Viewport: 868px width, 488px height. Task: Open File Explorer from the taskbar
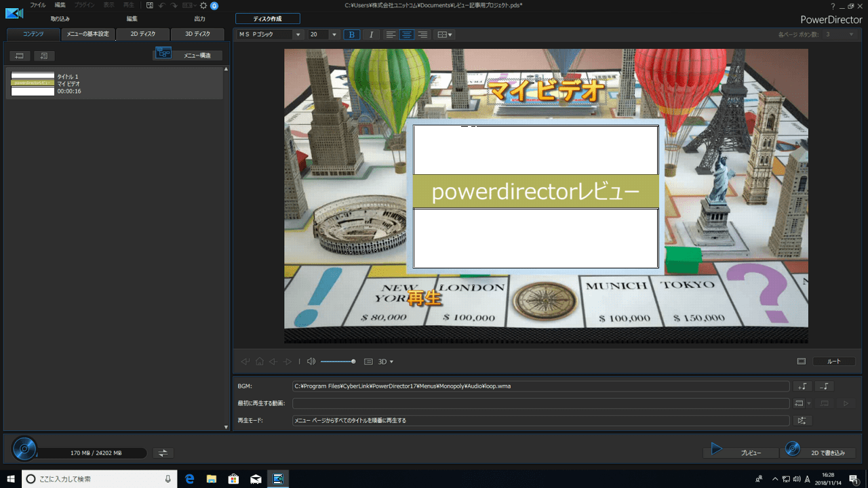(x=212, y=479)
